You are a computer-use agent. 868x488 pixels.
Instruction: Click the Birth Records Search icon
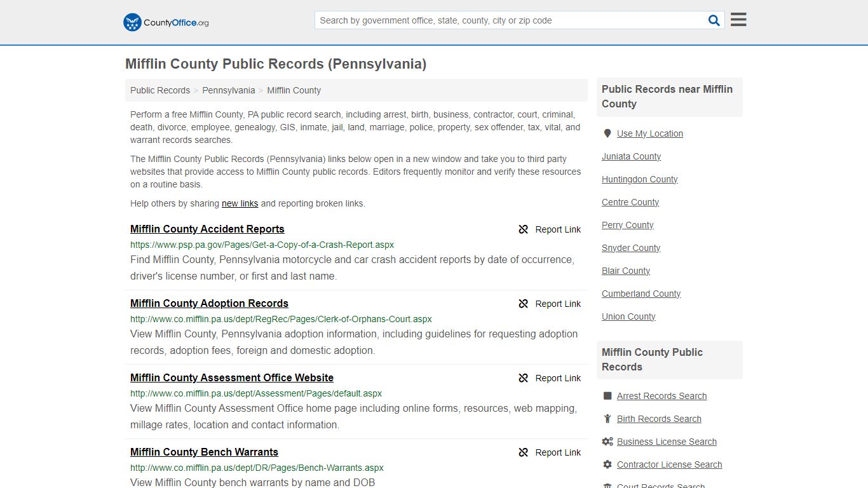tap(607, 419)
